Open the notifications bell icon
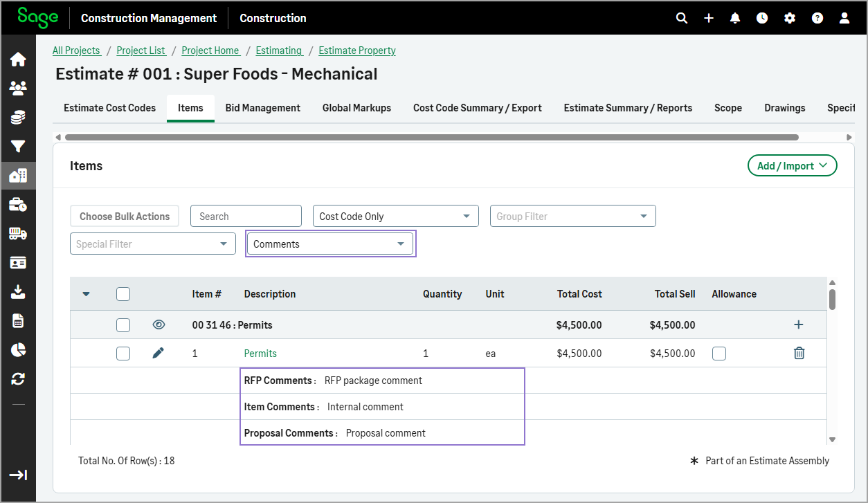Viewport: 868px width, 503px height. tap(735, 19)
